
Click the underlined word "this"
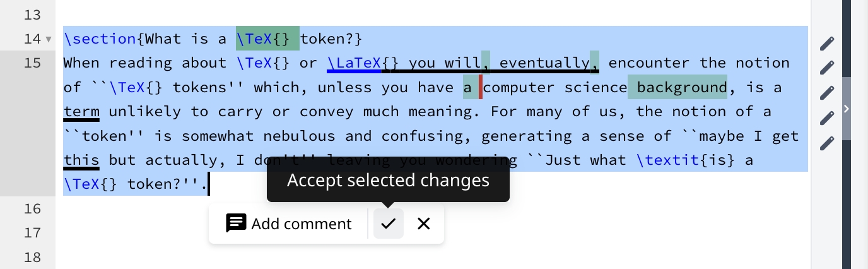point(81,160)
